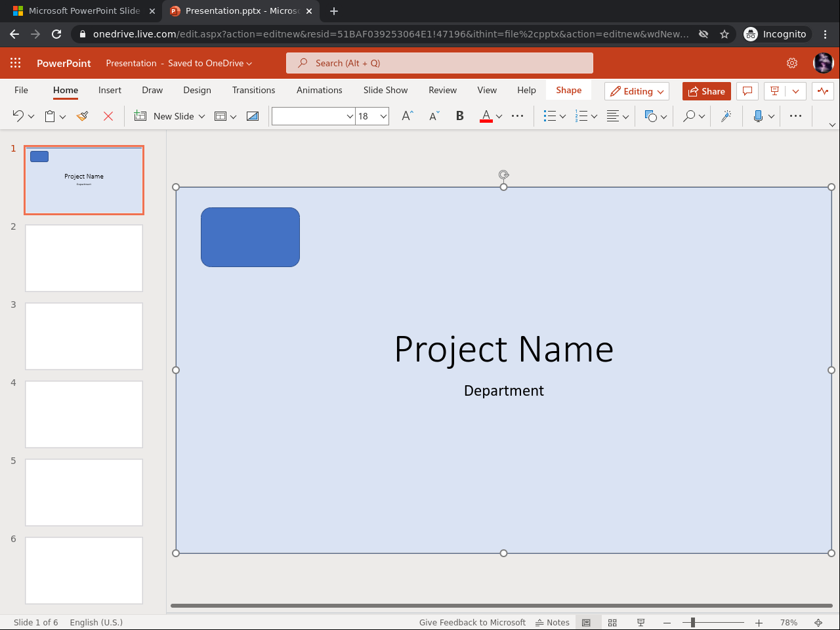Open the font size dropdown
The height and width of the screenshot is (630, 840).
(x=383, y=116)
